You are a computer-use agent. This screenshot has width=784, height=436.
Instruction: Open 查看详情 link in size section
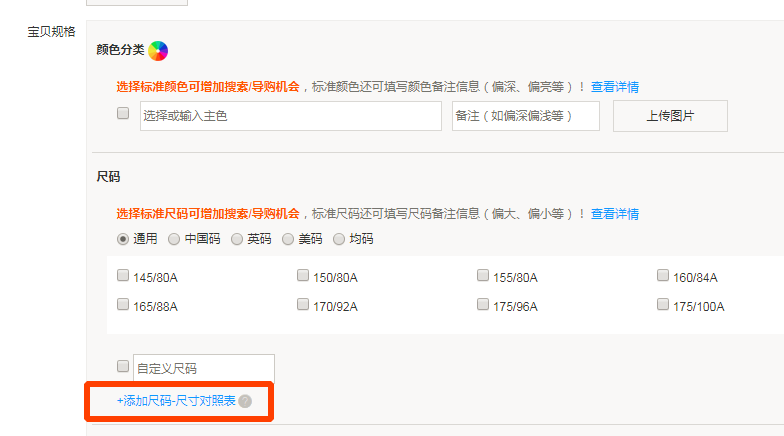[x=615, y=214]
